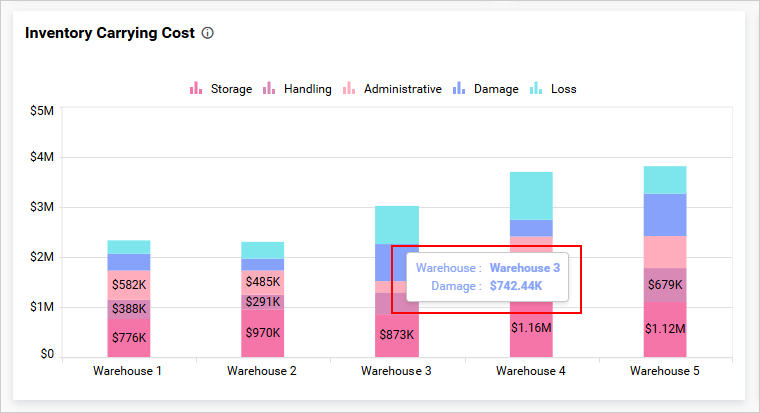This screenshot has height=413, width=760.
Task: Click the Handling legend bar icon
Action: click(x=269, y=89)
